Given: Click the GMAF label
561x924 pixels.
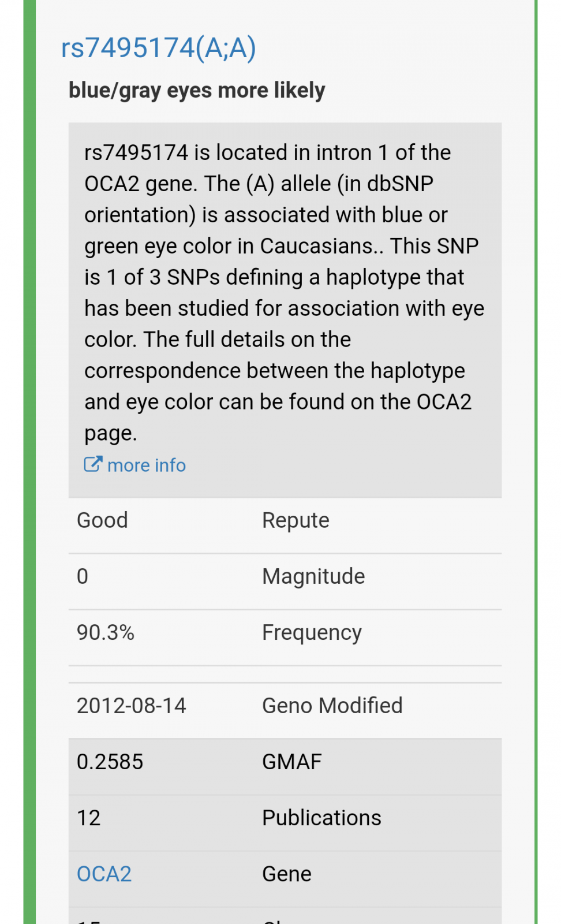Looking at the screenshot, I should [292, 761].
